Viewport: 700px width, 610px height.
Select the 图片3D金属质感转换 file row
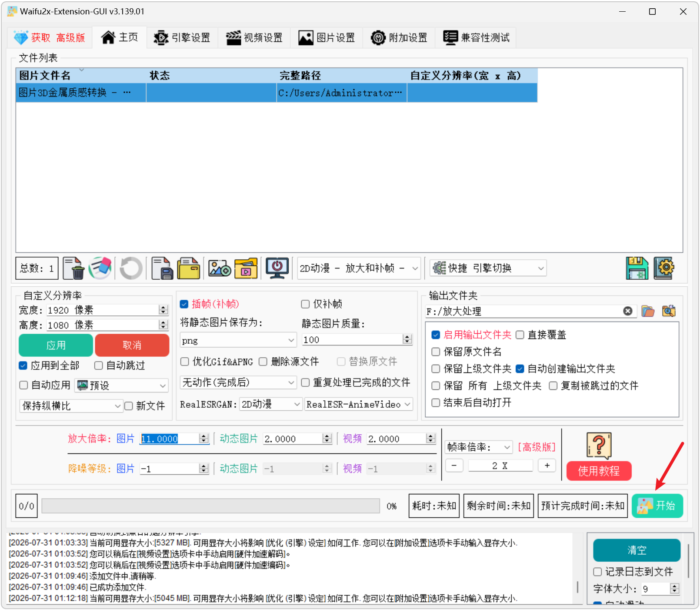coord(277,93)
